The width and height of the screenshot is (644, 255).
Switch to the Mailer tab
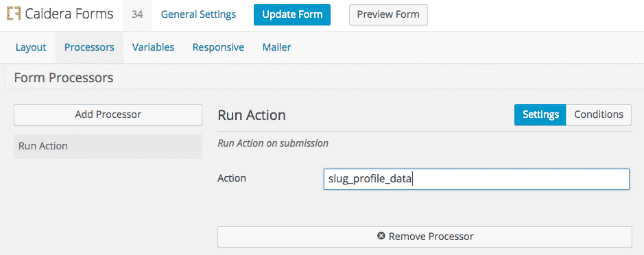tap(276, 47)
